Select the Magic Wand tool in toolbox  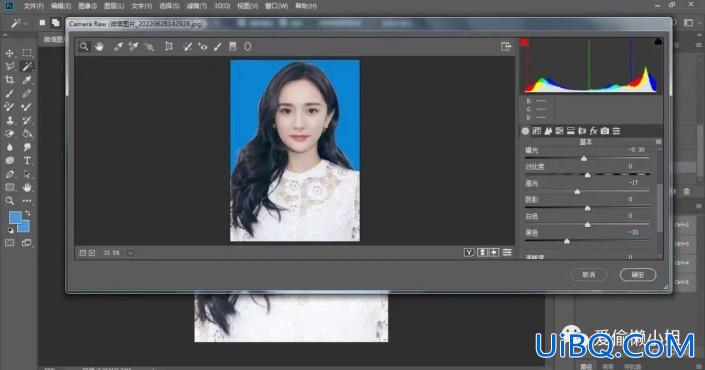[x=27, y=67]
